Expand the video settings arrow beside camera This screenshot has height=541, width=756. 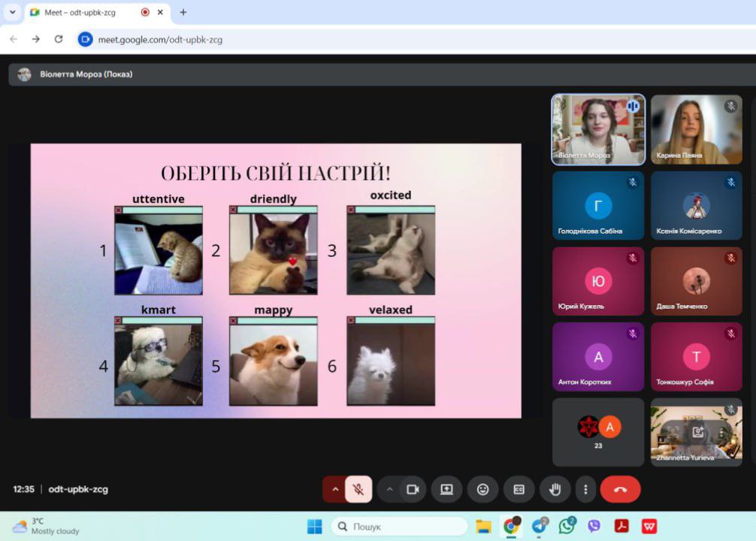[x=389, y=489]
